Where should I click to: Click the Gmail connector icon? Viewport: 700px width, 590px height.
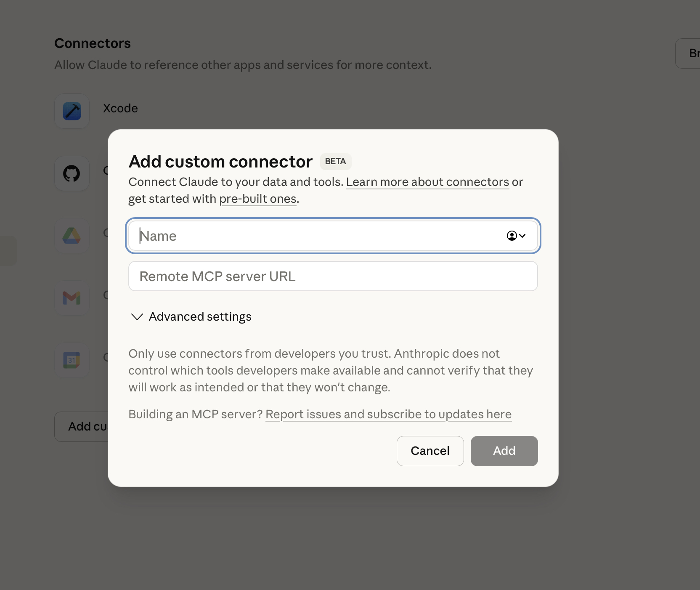point(72,298)
